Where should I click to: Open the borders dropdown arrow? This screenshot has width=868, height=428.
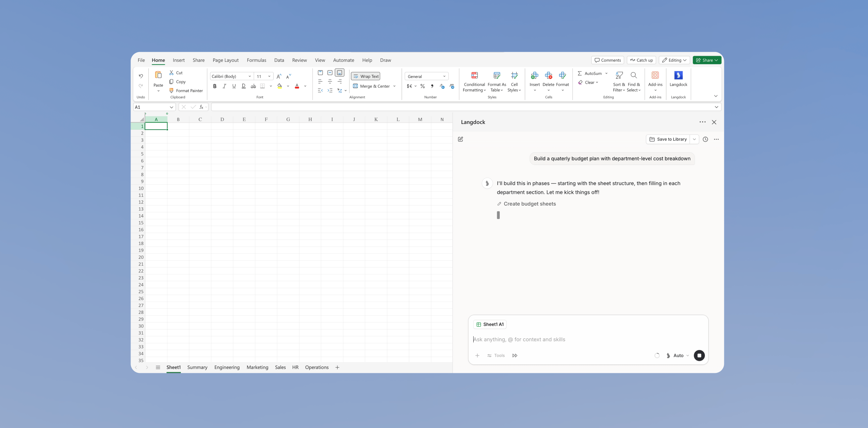click(271, 86)
